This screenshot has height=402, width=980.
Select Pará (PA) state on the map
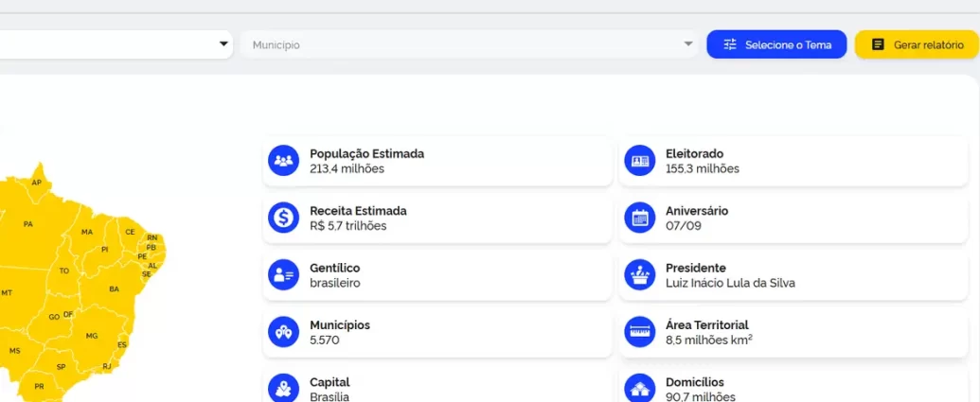tap(28, 224)
